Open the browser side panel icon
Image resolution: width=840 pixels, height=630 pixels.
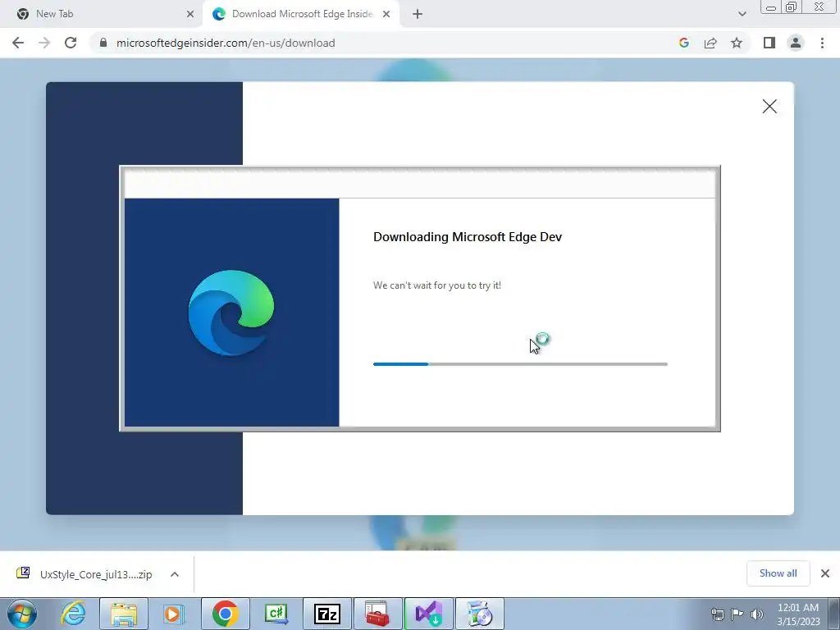769,43
